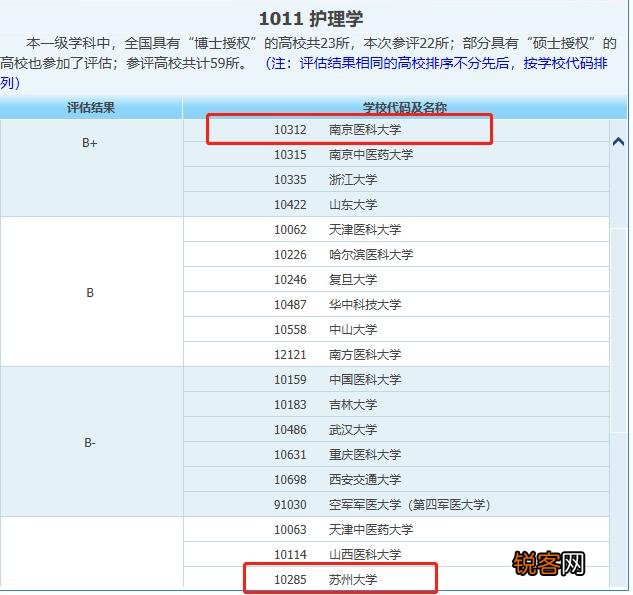Select row 91030 空军军医大学
This screenshot has width=633, height=595.
click(396, 505)
